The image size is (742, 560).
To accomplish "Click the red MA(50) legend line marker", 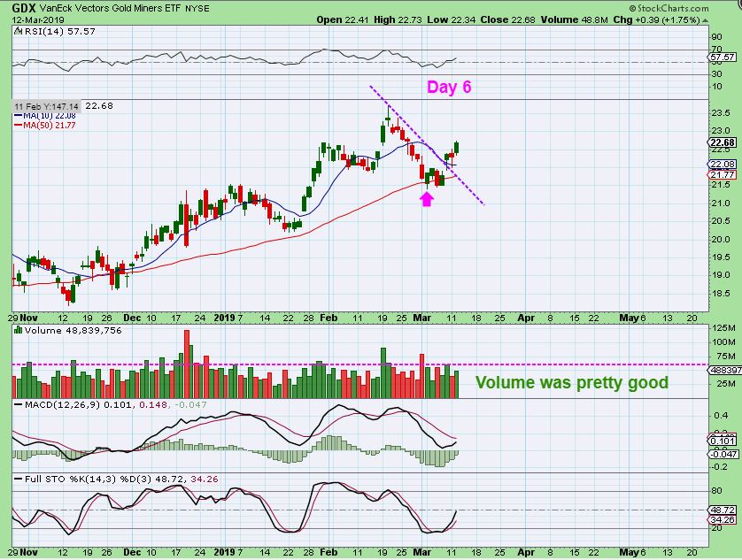I will click(19, 125).
